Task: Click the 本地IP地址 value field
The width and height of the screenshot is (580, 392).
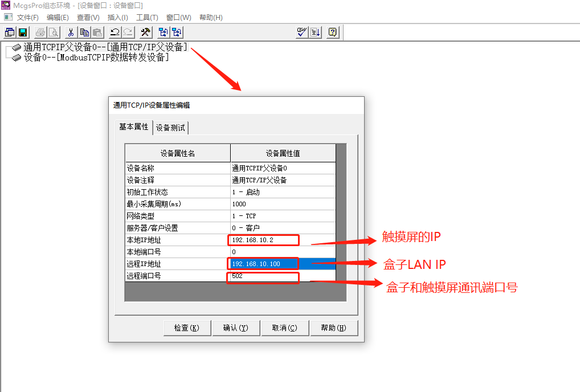Action: (263, 240)
